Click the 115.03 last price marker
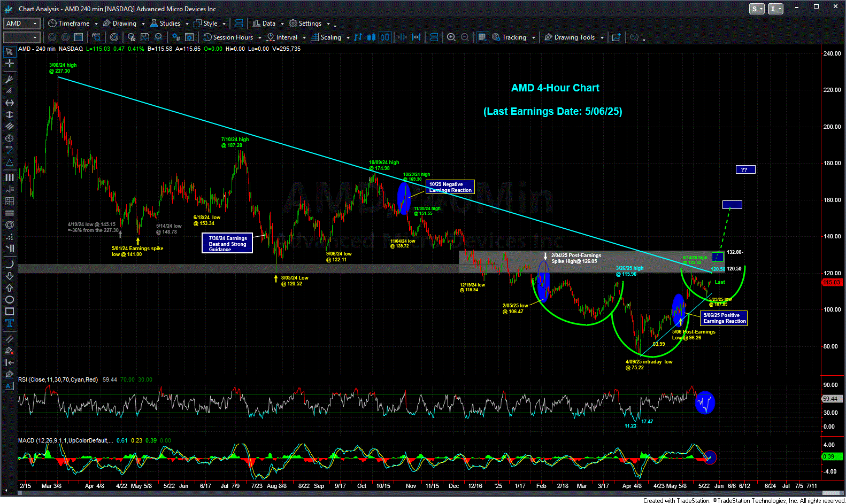 pos(832,282)
